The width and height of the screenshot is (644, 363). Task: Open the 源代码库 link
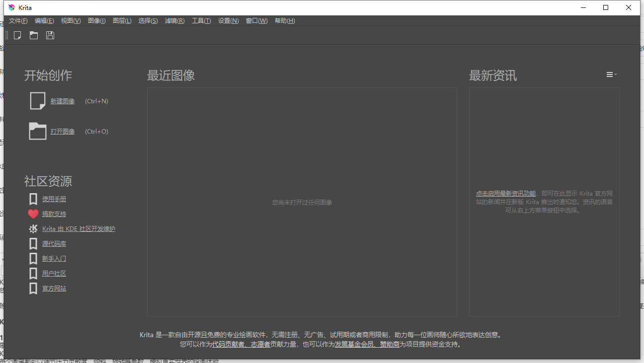point(54,244)
